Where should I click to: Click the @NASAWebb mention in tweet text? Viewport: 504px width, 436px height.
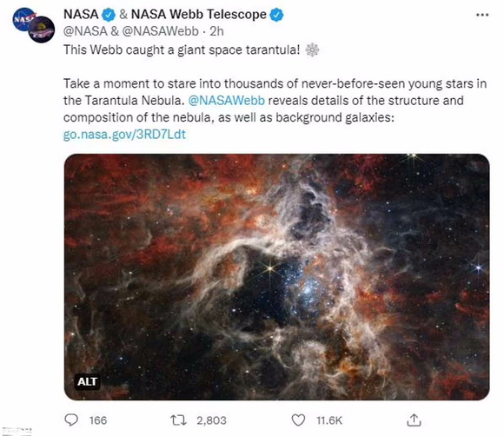pyautogui.click(x=226, y=101)
